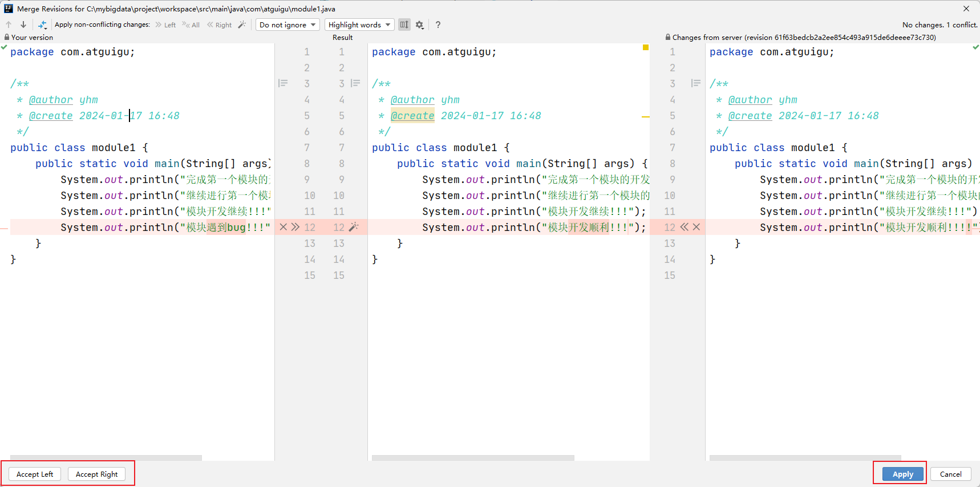Go to next difference arrow
The height and width of the screenshot is (487, 980).
point(23,25)
